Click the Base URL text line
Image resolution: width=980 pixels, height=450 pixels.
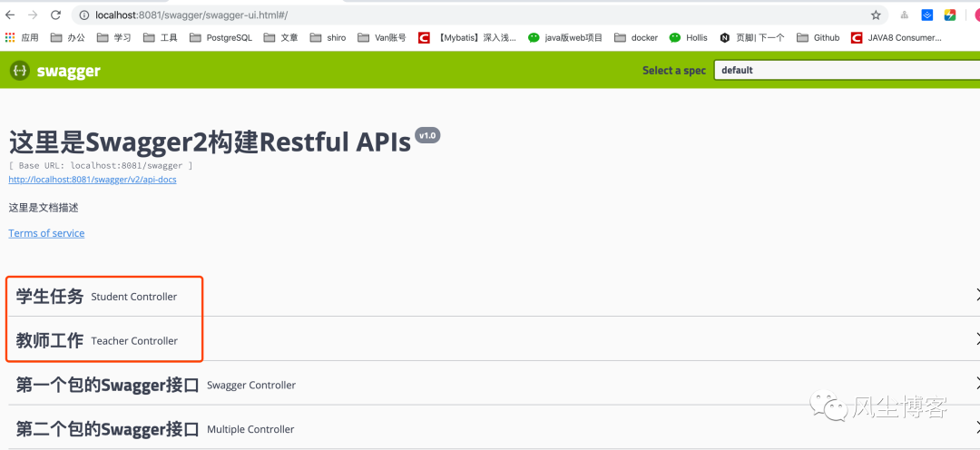tap(101, 166)
